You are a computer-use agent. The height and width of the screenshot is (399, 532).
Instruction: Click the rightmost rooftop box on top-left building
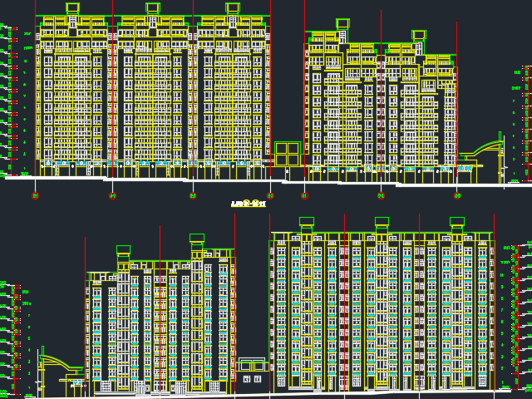[233, 8]
